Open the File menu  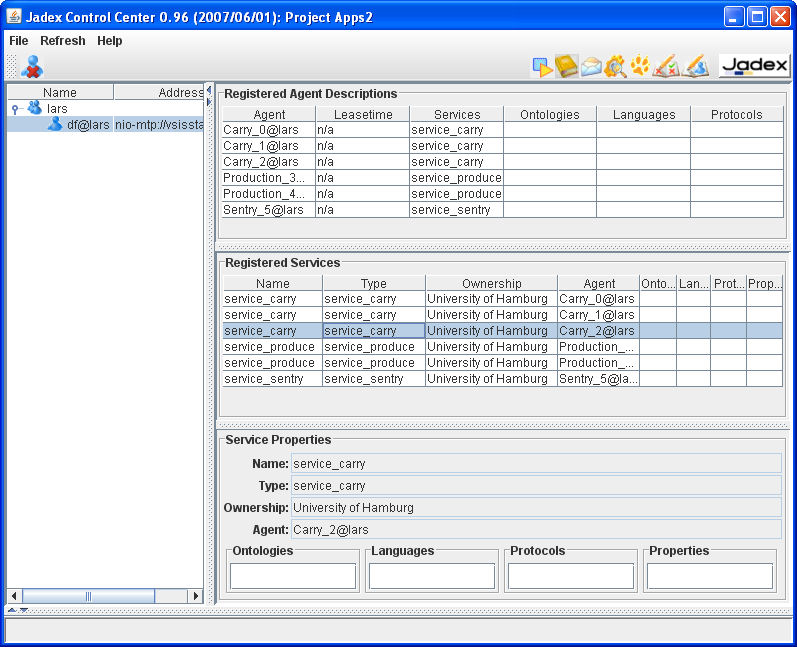click(19, 41)
